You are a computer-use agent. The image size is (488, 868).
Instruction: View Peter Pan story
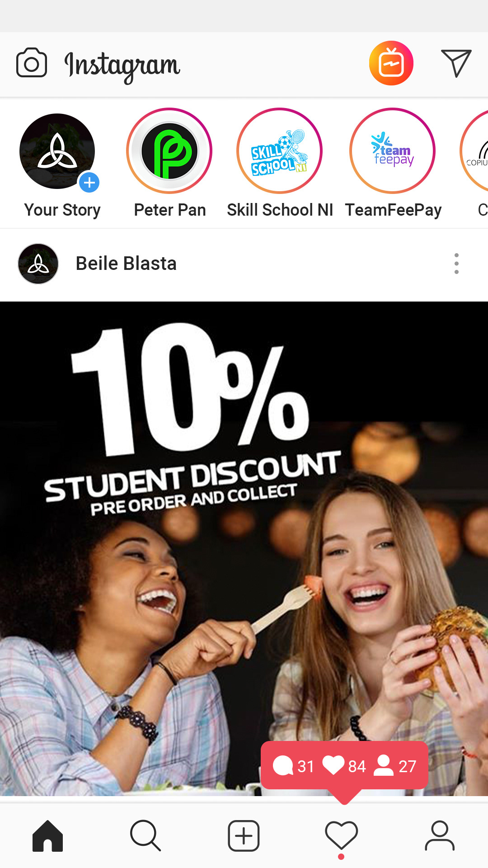[x=169, y=151]
